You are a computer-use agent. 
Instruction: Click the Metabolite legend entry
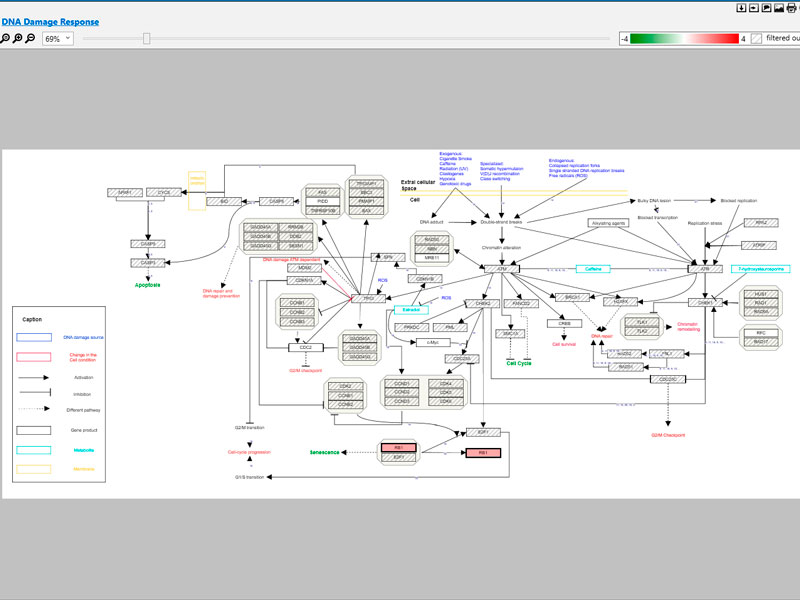pyautogui.click(x=84, y=450)
